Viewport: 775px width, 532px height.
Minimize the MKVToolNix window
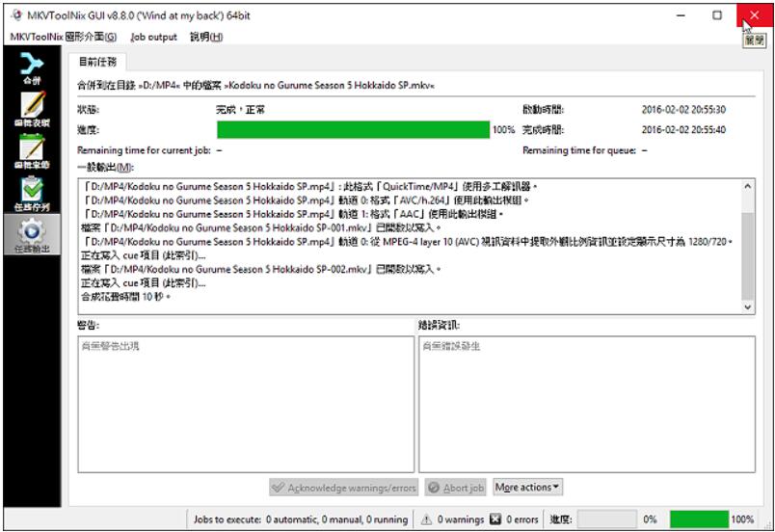(681, 15)
